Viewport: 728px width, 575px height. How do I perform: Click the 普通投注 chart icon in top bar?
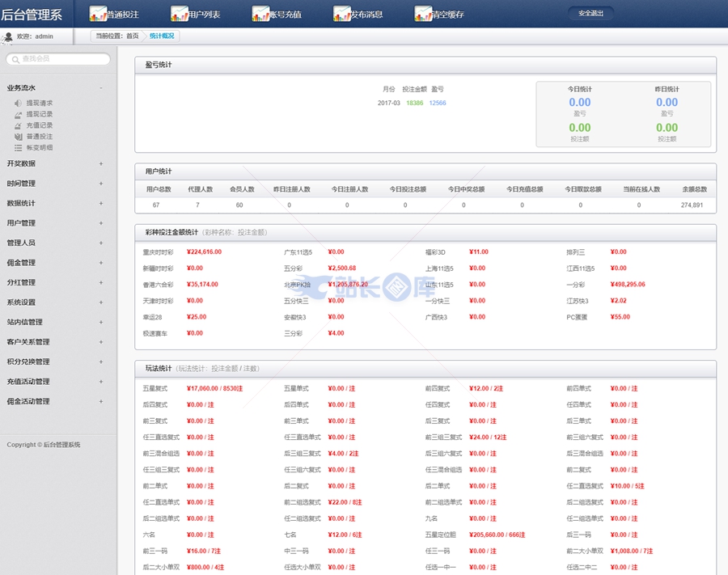(x=99, y=14)
